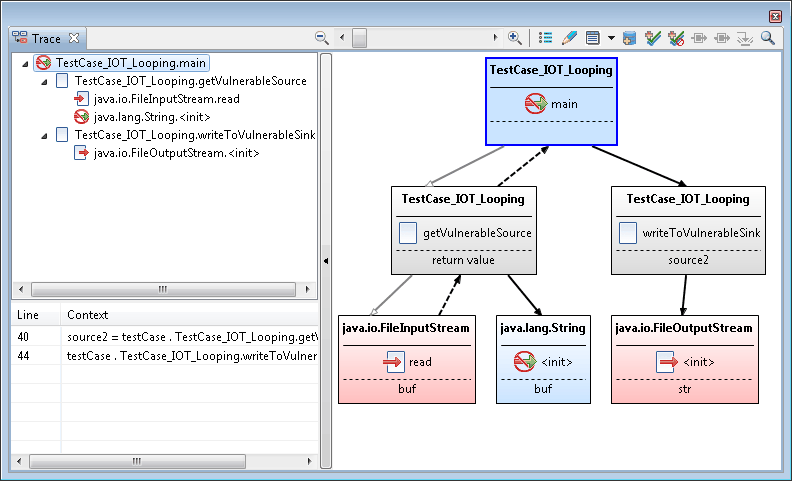The height and width of the screenshot is (481, 792).
Task: Select the main node in the graph
Action: pos(551,101)
